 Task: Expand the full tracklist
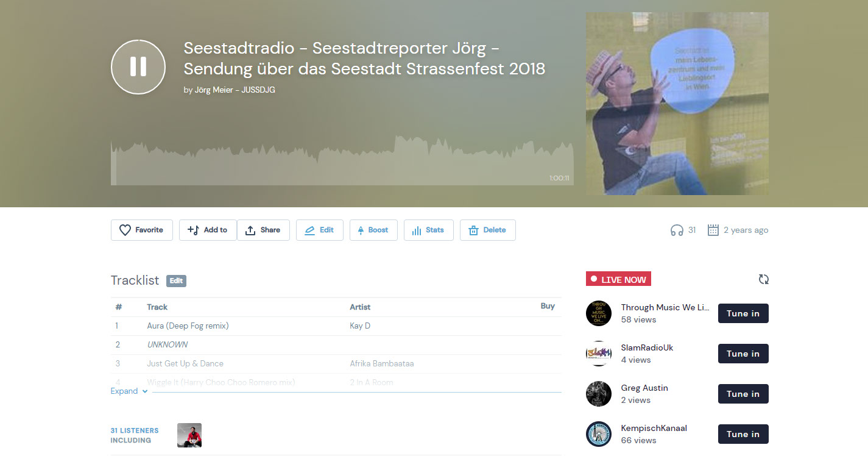[x=129, y=391]
